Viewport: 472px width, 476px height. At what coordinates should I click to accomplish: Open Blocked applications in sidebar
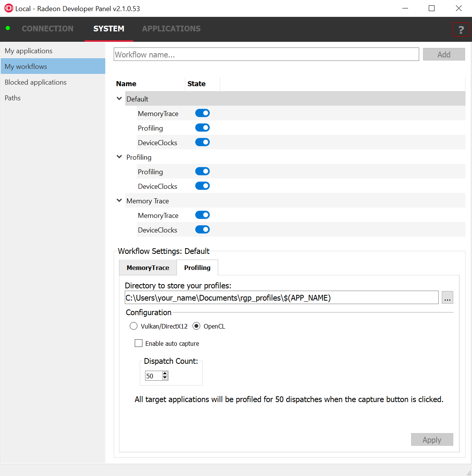pyautogui.click(x=36, y=82)
